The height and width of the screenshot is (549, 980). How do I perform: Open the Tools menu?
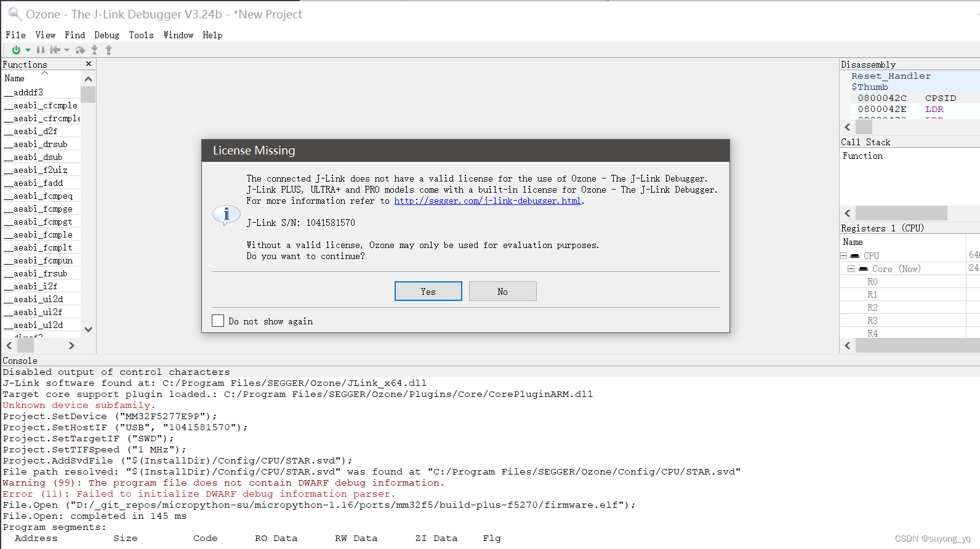click(x=141, y=35)
